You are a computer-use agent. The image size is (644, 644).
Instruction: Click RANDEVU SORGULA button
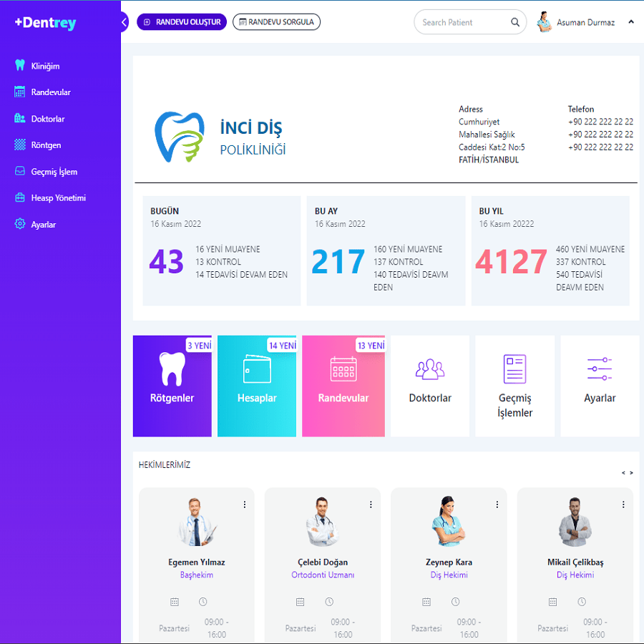[x=276, y=22]
